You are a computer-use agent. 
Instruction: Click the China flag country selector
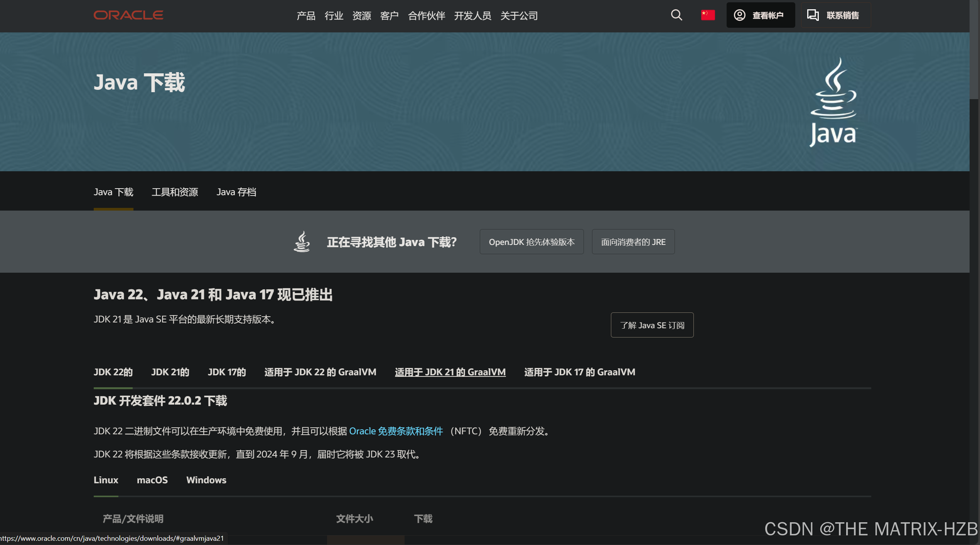(708, 15)
